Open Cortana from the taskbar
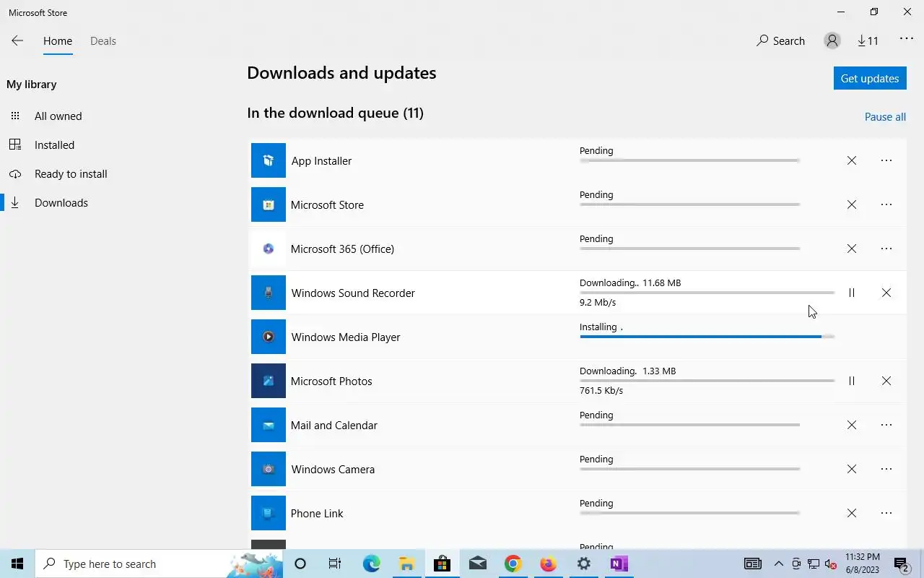The width and height of the screenshot is (924, 578). point(300,564)
